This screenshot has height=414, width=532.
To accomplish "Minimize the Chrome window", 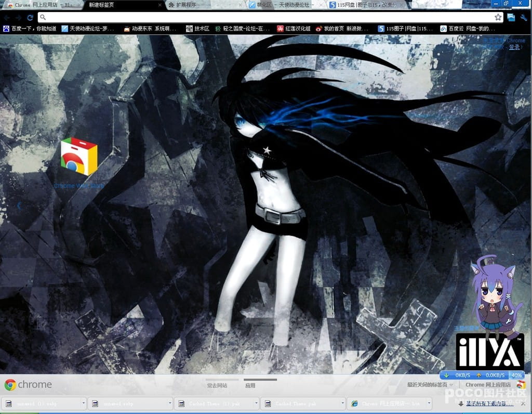I will click(496, 4).
